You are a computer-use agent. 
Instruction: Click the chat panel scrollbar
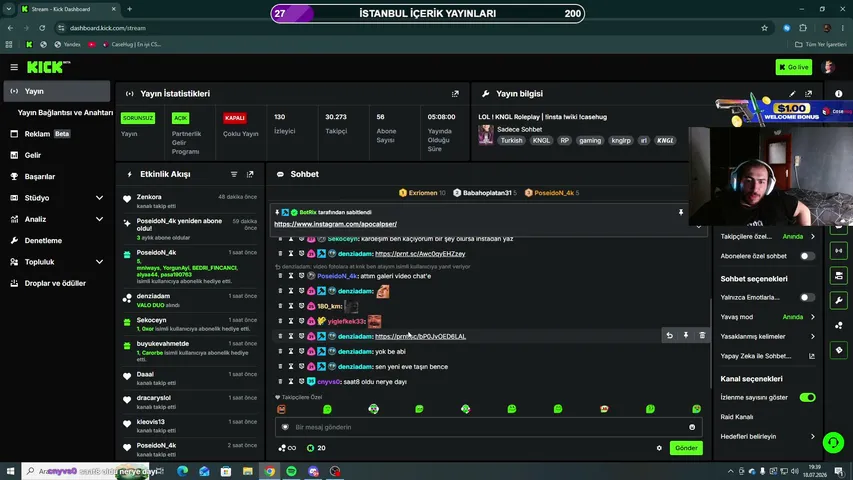[710, 344]
